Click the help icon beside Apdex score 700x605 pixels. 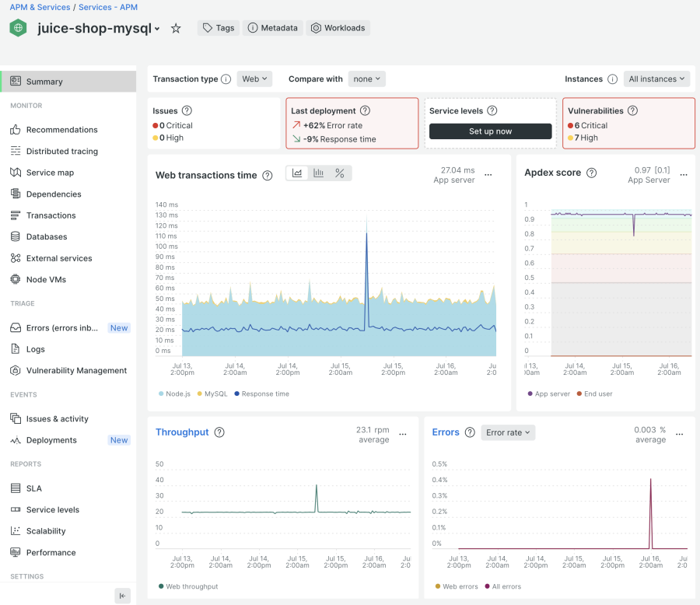[591, 173]
